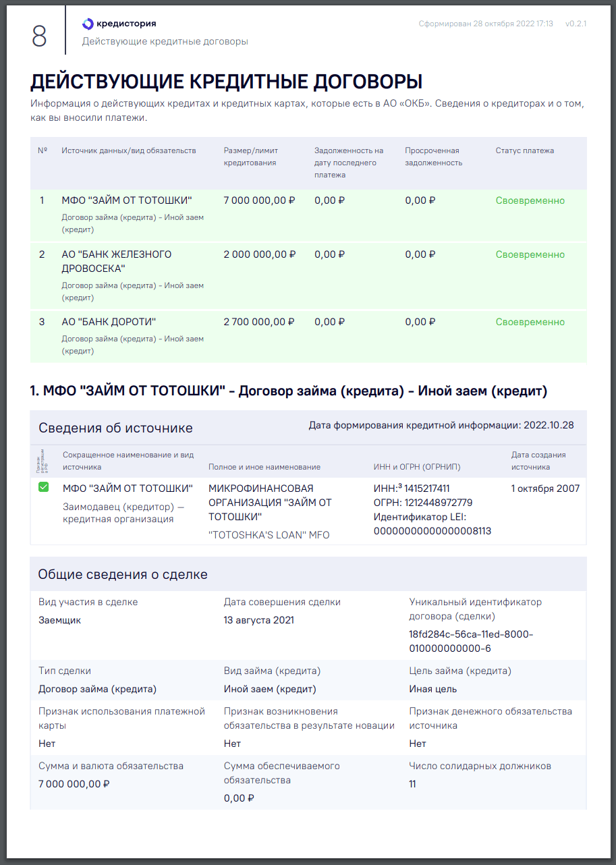616x865 pixels.
Task: Click the unique contract identifier 18fd284c-56ca-11ed-8000
Action: point(471,642)
